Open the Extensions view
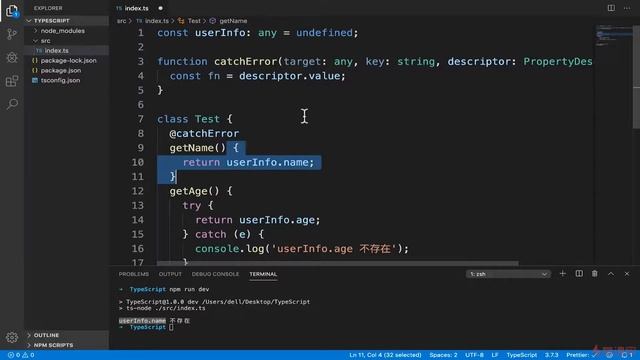This screenshot has height=360, width=640. (x=12, y=81)
